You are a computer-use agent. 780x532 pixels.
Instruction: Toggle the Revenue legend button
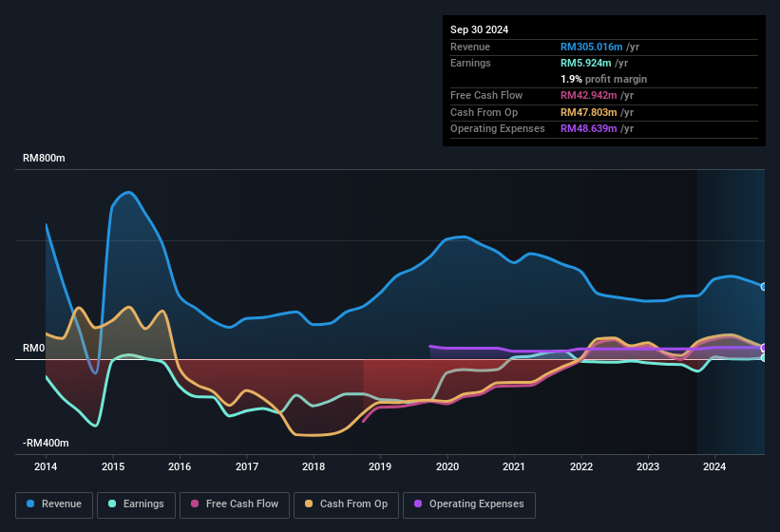[x=54, y=504]
